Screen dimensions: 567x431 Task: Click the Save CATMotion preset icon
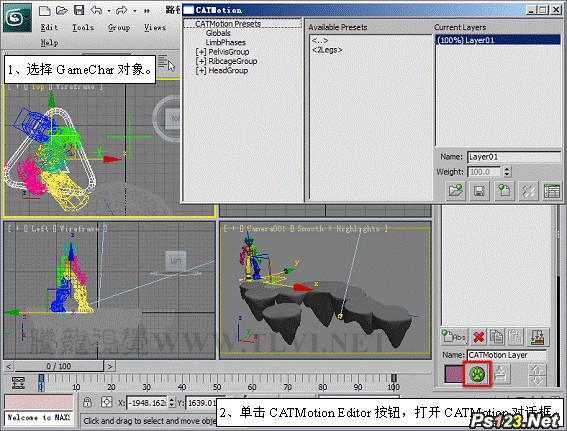pos(479,191)
